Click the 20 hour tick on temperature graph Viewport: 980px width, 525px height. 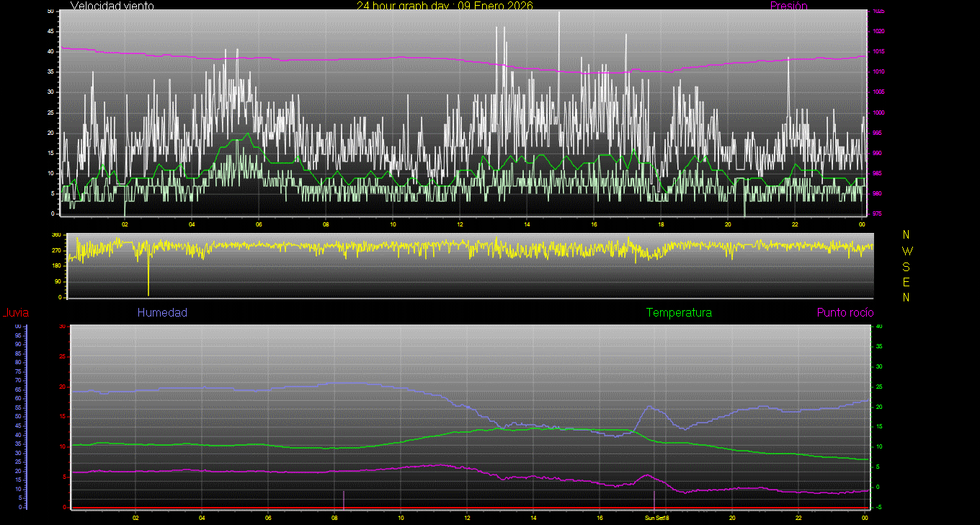[x=732, y=518]
